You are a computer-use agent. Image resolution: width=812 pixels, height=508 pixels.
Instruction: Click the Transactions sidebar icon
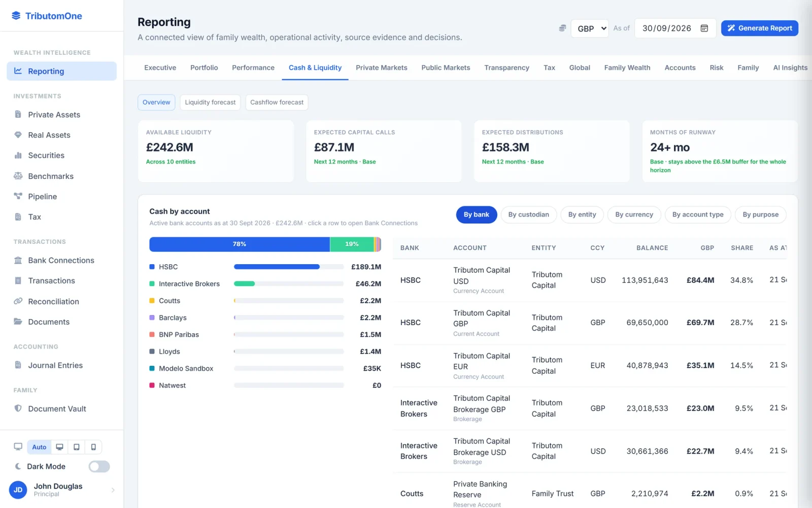point(18,280)
